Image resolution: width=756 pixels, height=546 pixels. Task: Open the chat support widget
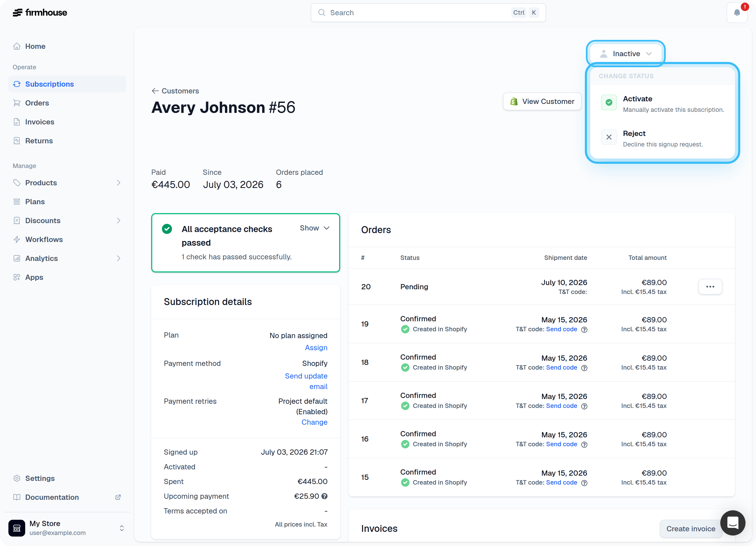(733, 523)
